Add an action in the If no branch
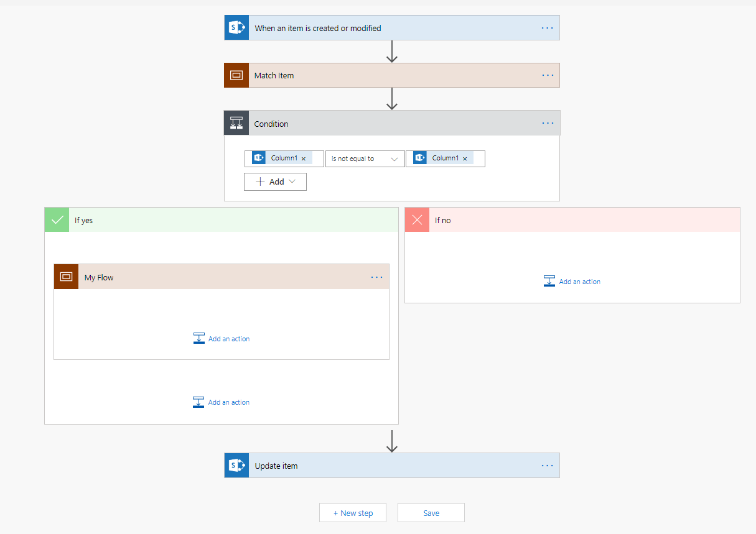 pos(572,282)
